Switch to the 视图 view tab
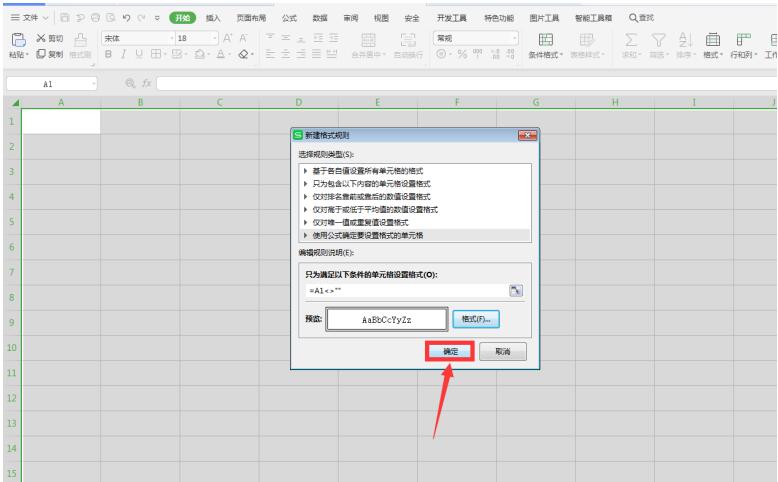The height and width of the screenshot is (482, 778). click(x=381, y=18)
